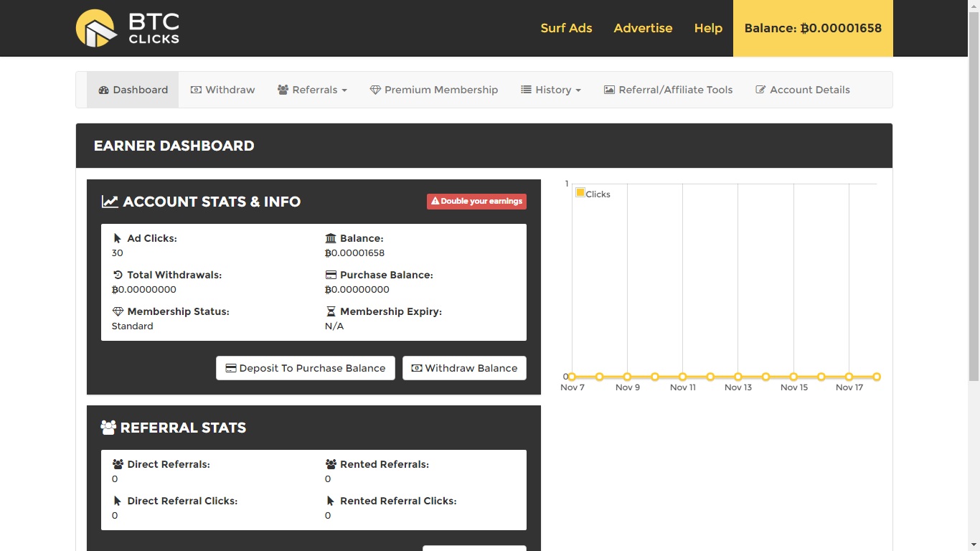Click the Deposit To Purchase Balance button
Image resolution: width=980 pixels, height=551 pixels.
[x=306, y=368]
